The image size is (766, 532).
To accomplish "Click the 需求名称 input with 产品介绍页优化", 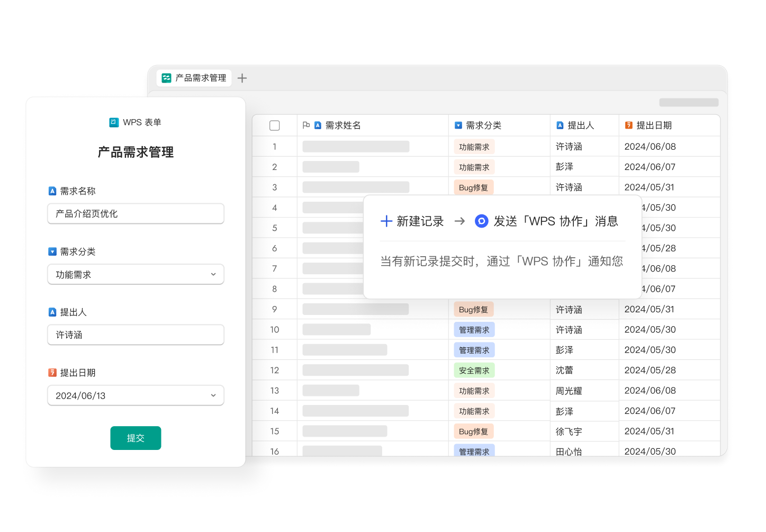I will click(136, 214).
